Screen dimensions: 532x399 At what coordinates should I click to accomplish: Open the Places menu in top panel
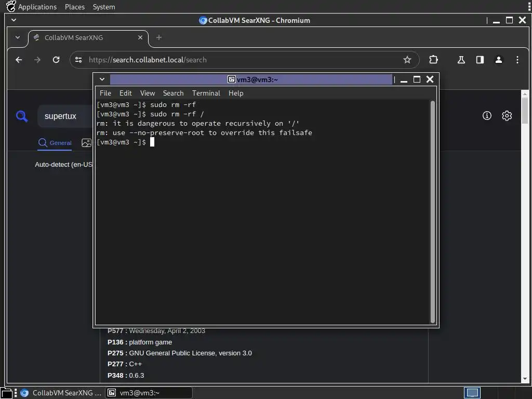tap(75, 7)
